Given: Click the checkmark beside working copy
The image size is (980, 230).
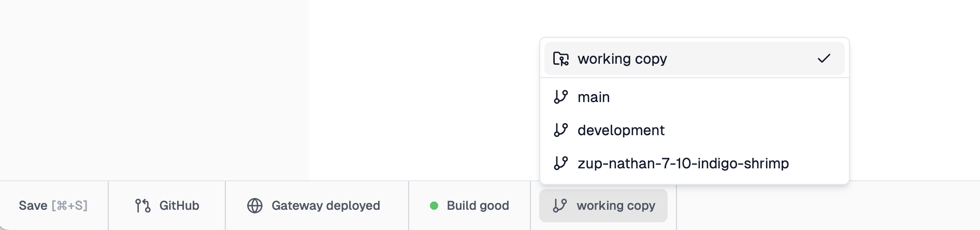Looking at the screenshot, I should pyautogui.click(x=824, y=59).
